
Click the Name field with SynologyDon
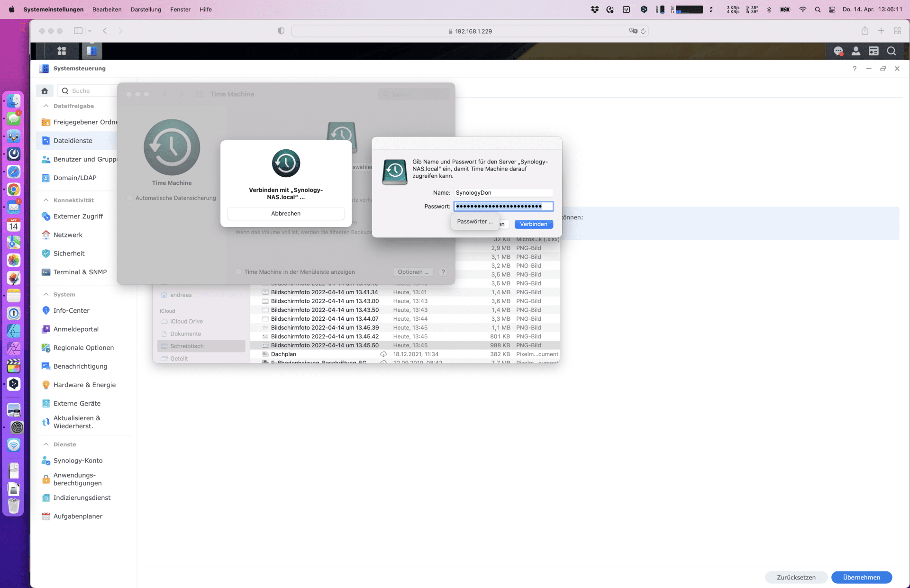coord(503,193)
